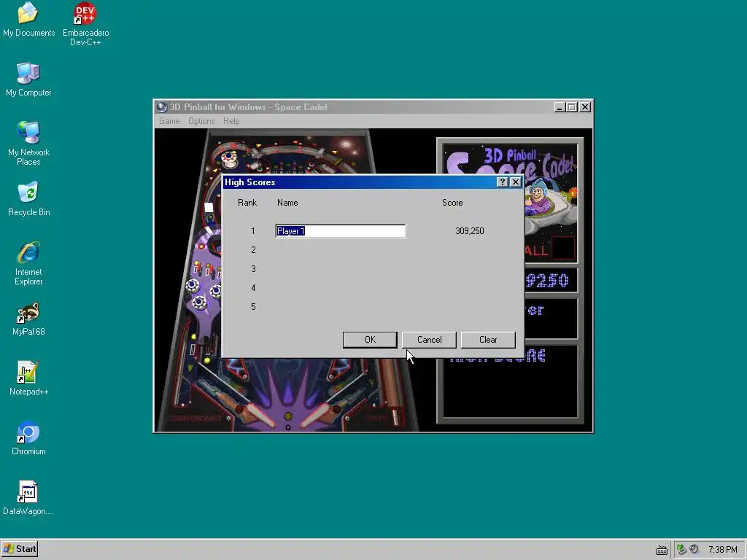
Task: Click rank number 5
Action: point(253,307)
